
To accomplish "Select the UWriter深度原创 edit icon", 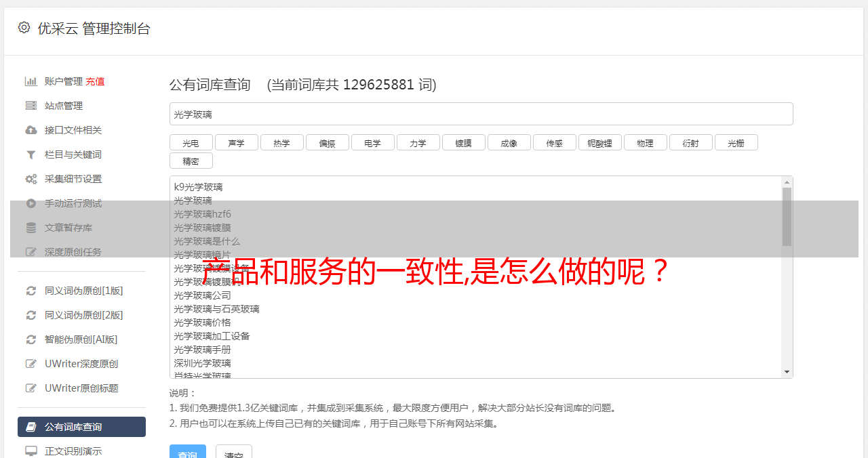I will click(x=31, y=364).
